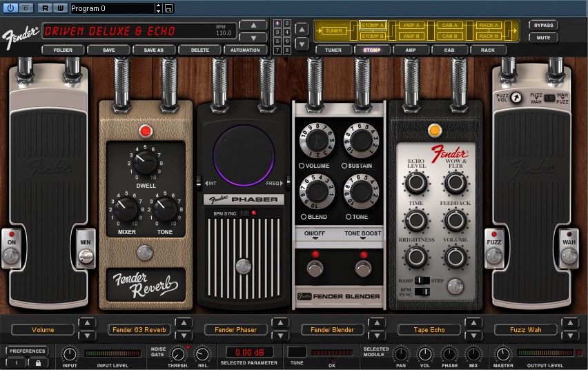Click preset slot 5 button
The height and width of the screenshot is (370, 588).
pyautogui.click(x=277, y=41)
